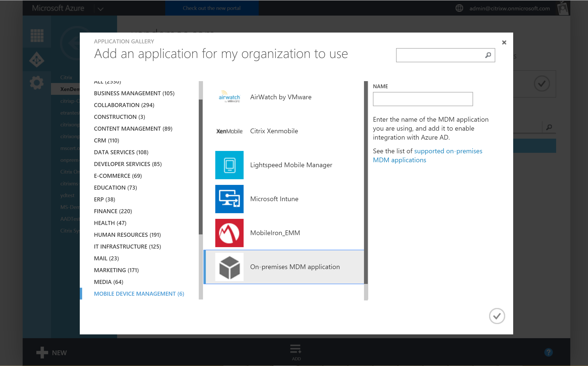Screen dimensions: 588x366
Task: Focus the NAME text input field
Action: 423,99
